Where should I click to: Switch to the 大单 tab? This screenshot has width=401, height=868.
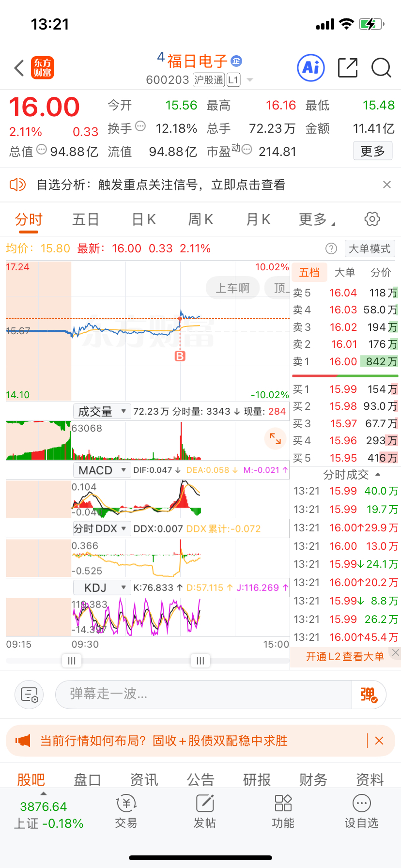(345, 273)
